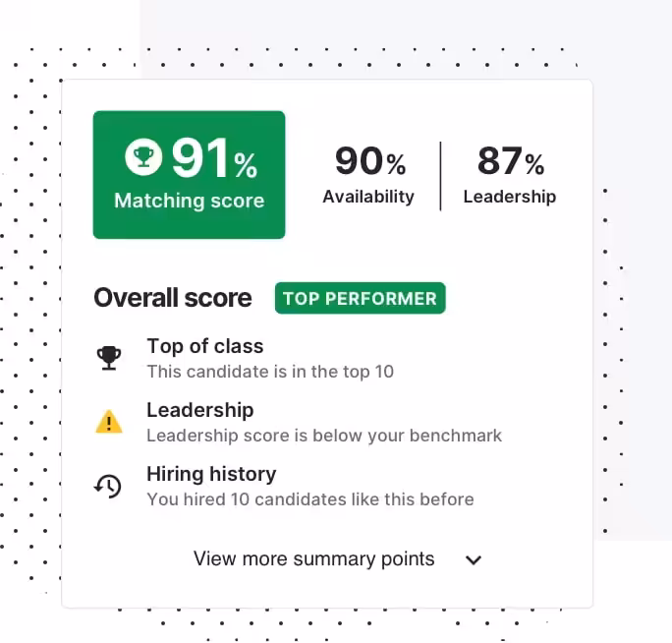Select the Availability label
Viewport: 672px width, 643px height.
pos(368,197)
